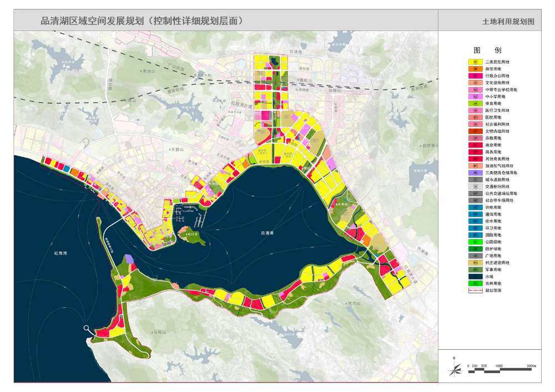Click the legend text 商业用地
The image size is (555, 392).
point(493,145)
